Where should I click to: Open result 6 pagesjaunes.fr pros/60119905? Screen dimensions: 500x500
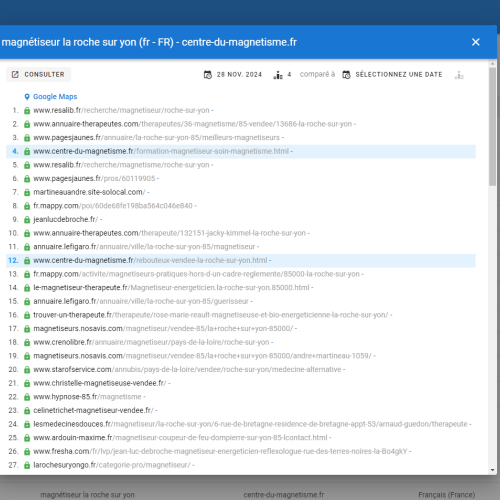94,179
